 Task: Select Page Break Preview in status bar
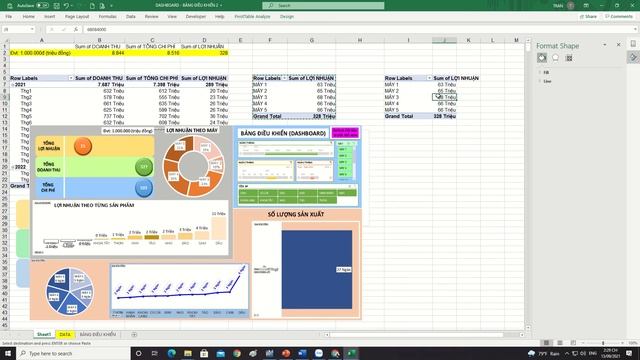point(573,343)
